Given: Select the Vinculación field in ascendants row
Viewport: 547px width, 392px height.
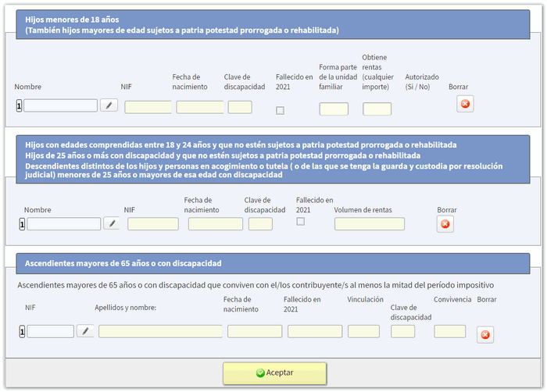Looking at the screenshot, I should click(x=363, y=331).
